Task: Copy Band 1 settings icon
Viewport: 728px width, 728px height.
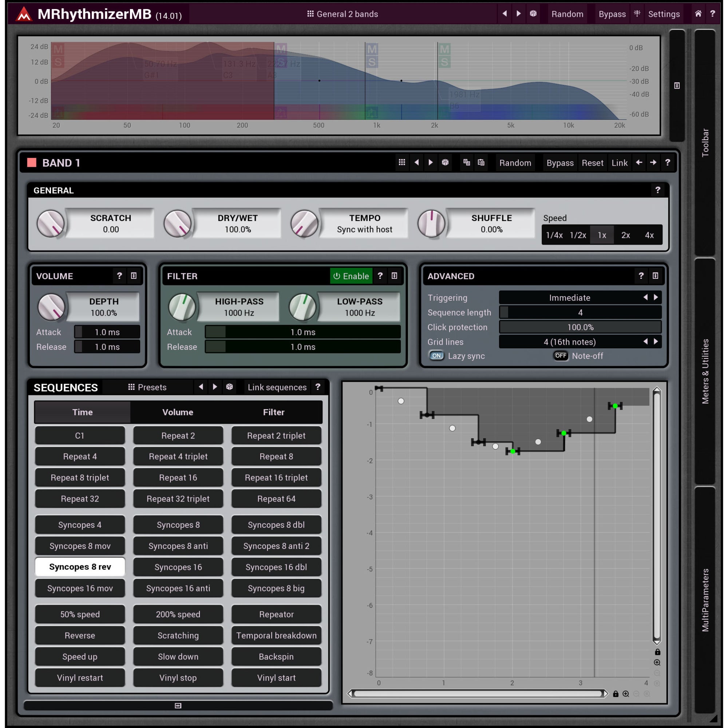Action: point(467,162)
